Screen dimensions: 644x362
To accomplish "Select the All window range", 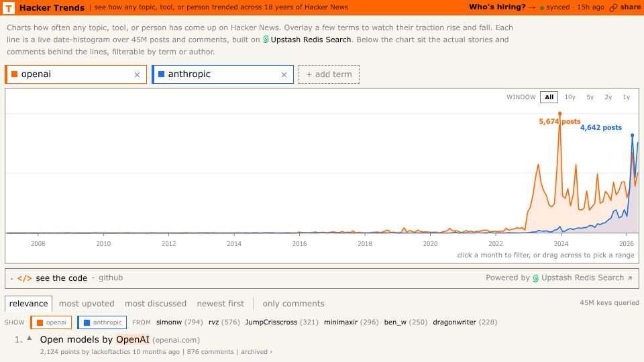I will tap(549, 97).
